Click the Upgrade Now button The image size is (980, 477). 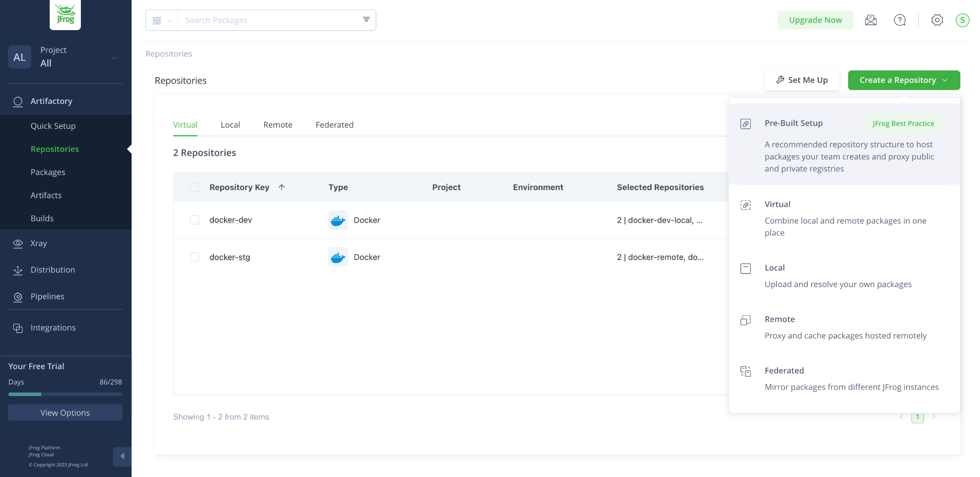tap(815, 20)
